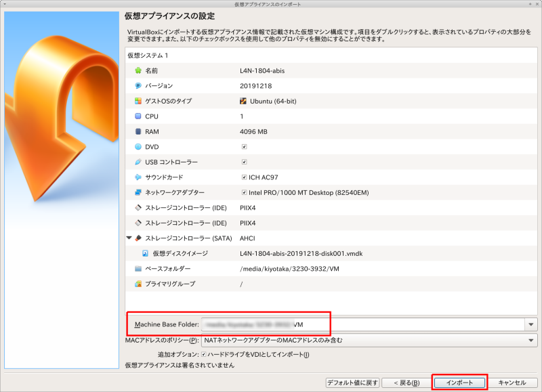
Task: Open the MAC address policy dropdown
Action: [529, 340]
